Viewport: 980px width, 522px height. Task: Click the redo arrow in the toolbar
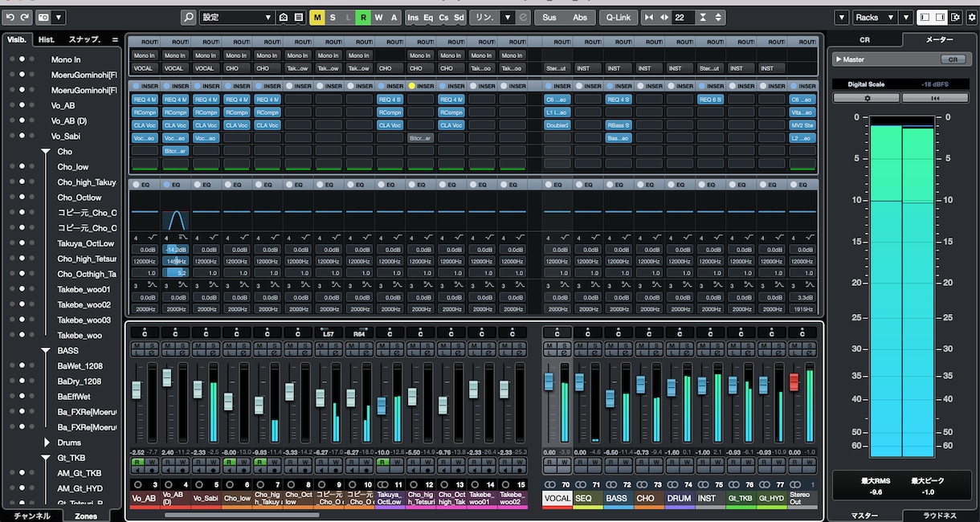pyautogui.click(x=24, y=17)
